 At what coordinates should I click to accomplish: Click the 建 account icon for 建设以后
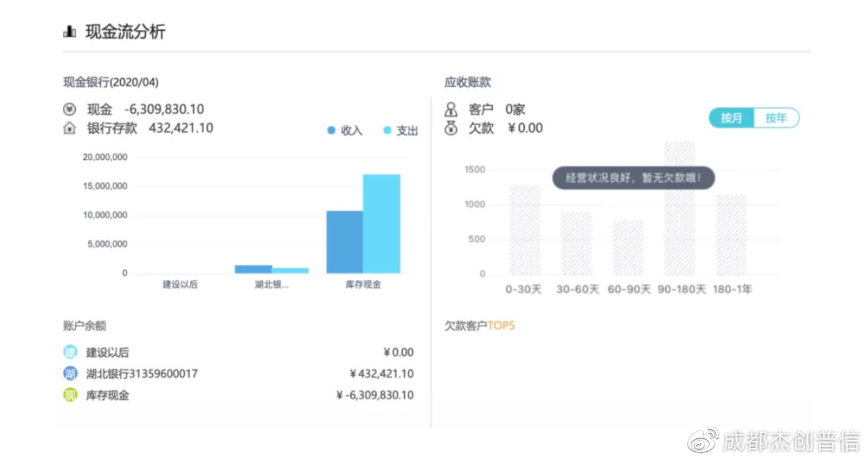[70, 352]
